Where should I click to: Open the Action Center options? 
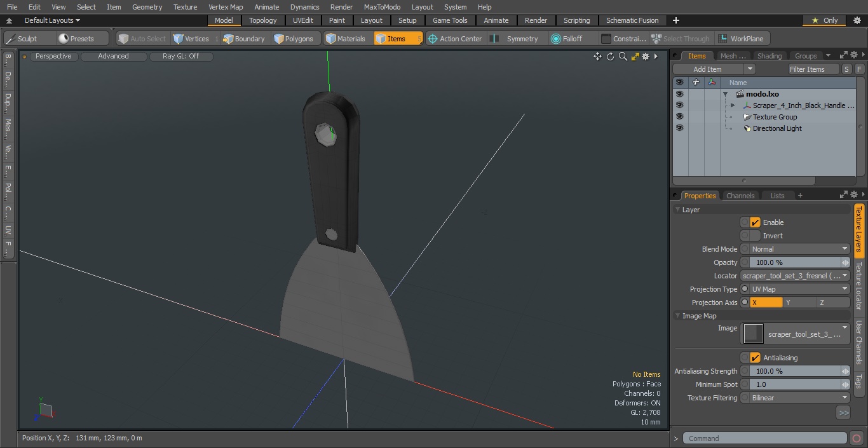[x=455, y=39]
